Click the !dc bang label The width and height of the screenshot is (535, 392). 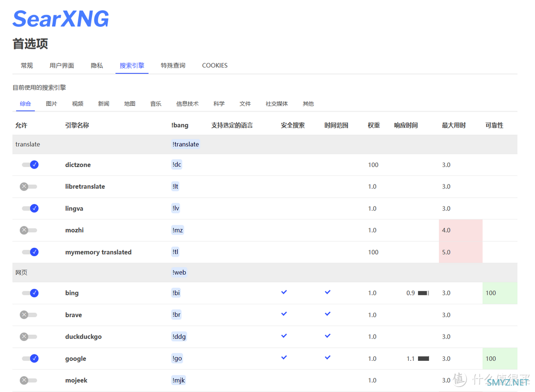point(177,165)
